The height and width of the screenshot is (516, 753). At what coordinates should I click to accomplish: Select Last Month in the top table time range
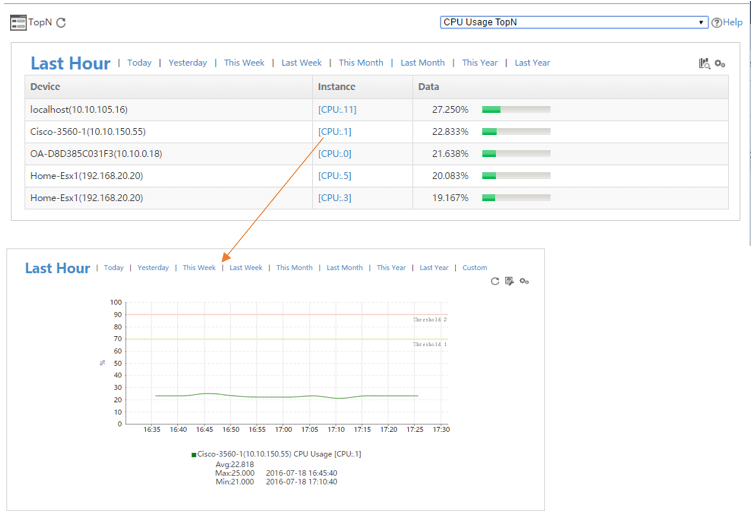pyautogui.click(x=422, y=63)
